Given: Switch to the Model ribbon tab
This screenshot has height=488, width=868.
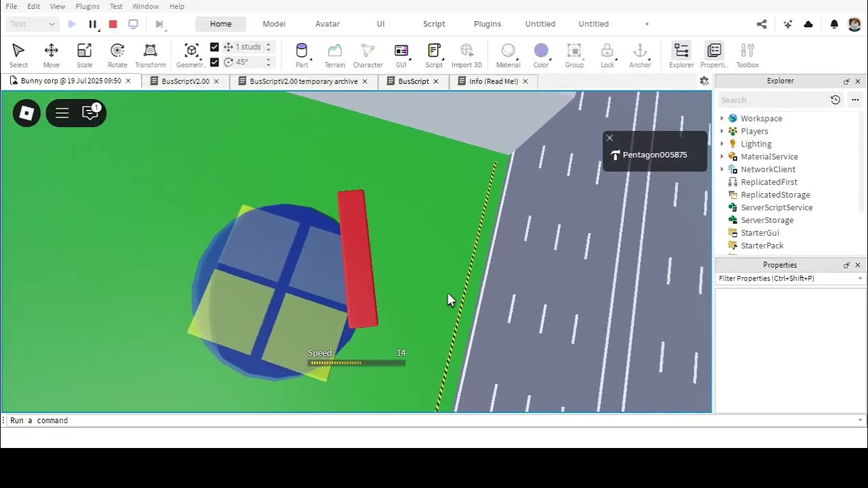Looking at the screenshot, I should 274,24.
